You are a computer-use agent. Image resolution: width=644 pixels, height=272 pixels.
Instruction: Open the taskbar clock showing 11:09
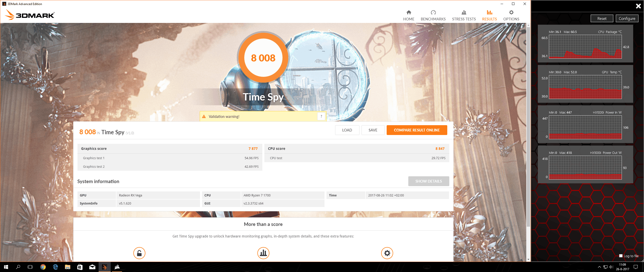point(622,267)
